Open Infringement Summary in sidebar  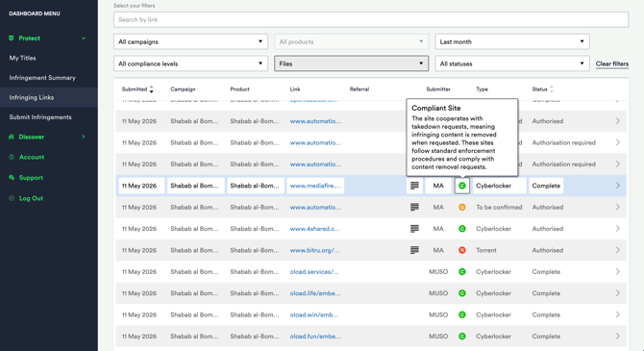point(42,78)
